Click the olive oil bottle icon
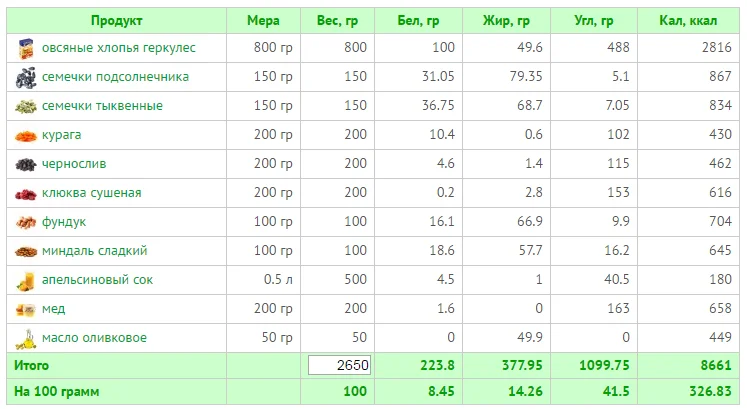Viewport: 747px width, 409px height. coord(26,339)
